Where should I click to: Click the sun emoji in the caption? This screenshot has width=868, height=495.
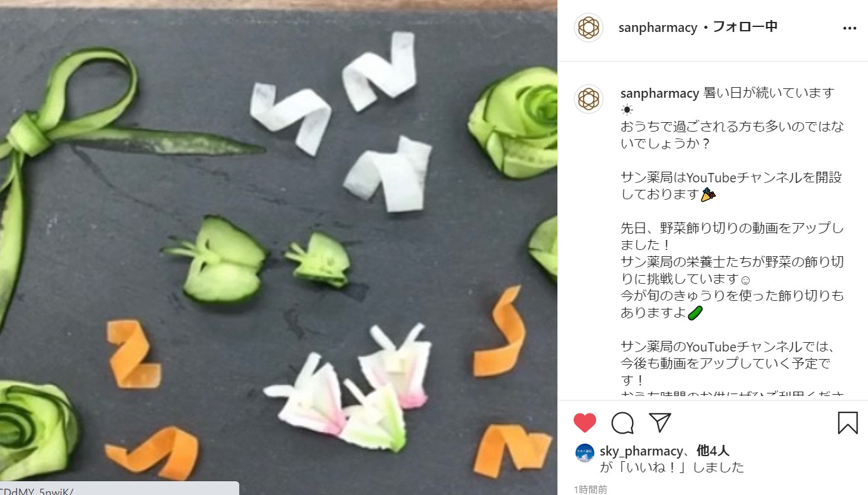coord(627,110)
